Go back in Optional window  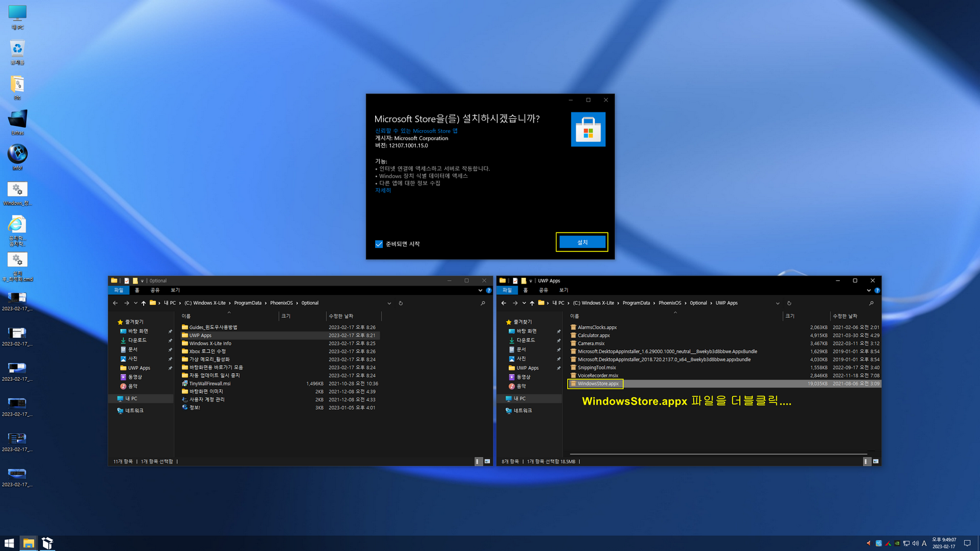[x=115, y=303]
